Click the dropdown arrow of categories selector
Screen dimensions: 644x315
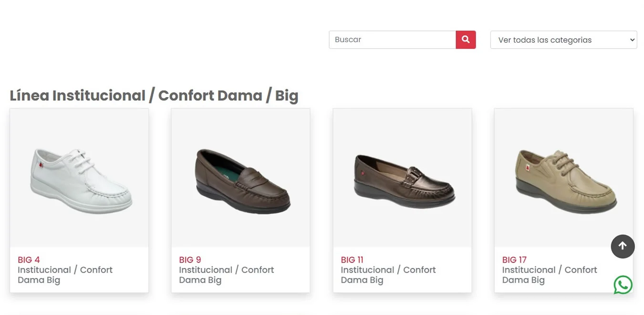pyautogui.click(x=632, y=40)
